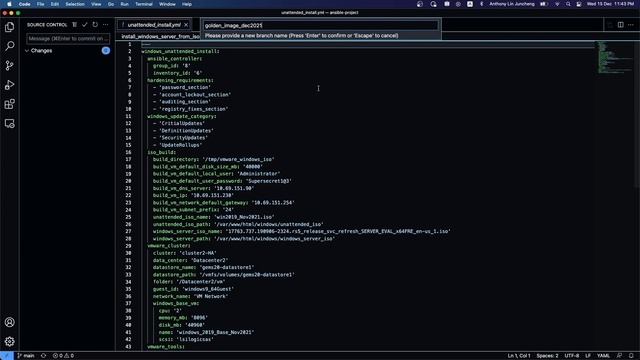Viewport: 640px width, 360px height.
Task: Open the Window menu
Action: tap(167, 4)
